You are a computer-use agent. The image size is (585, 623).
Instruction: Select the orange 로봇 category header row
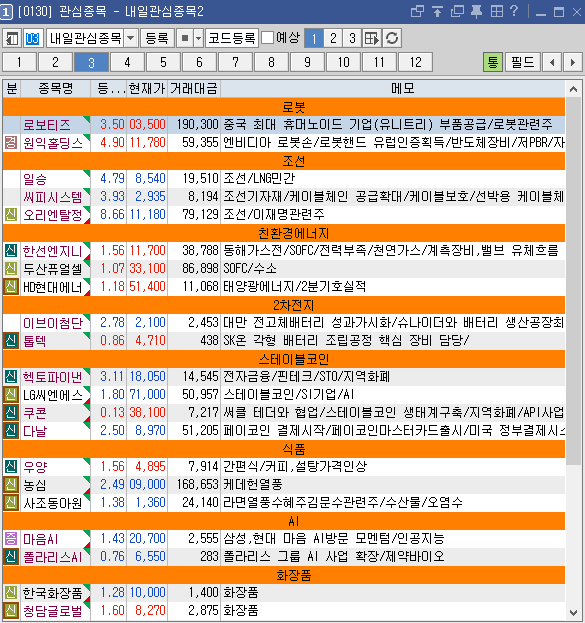coord(284,106)
